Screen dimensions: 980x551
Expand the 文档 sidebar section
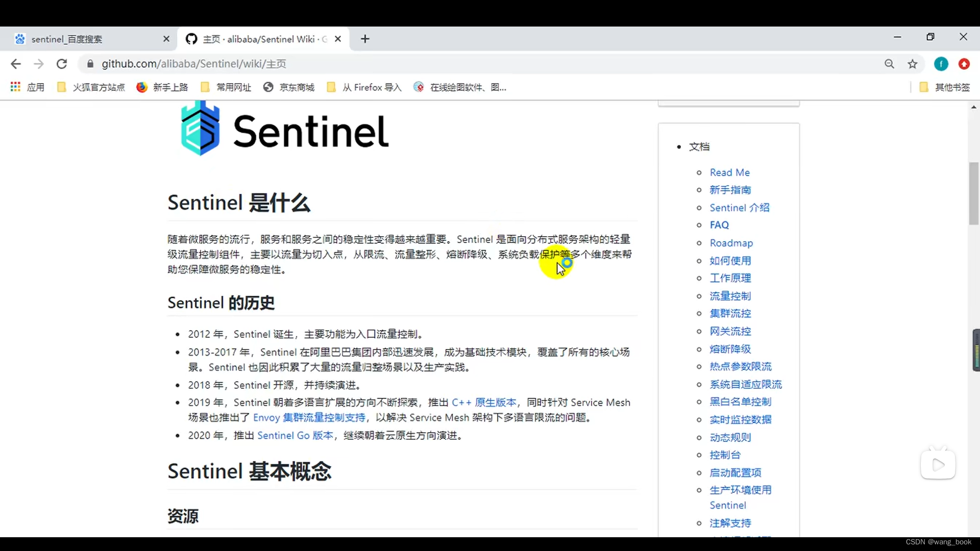coord(699,146)
